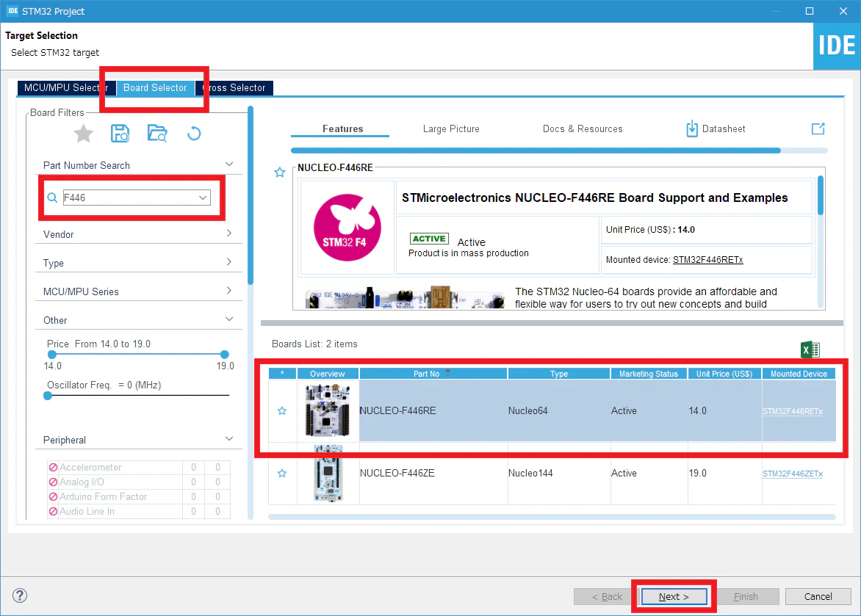Viewport: 861px width, 616px height.
Task: Open the Datasheet download
Action: pos(716,129)
